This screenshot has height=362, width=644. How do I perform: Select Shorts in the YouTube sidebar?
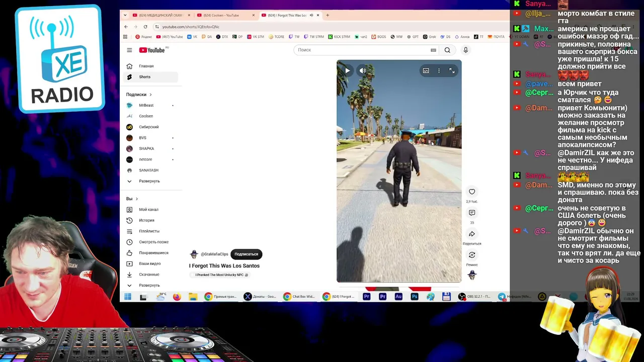(151, 77)
